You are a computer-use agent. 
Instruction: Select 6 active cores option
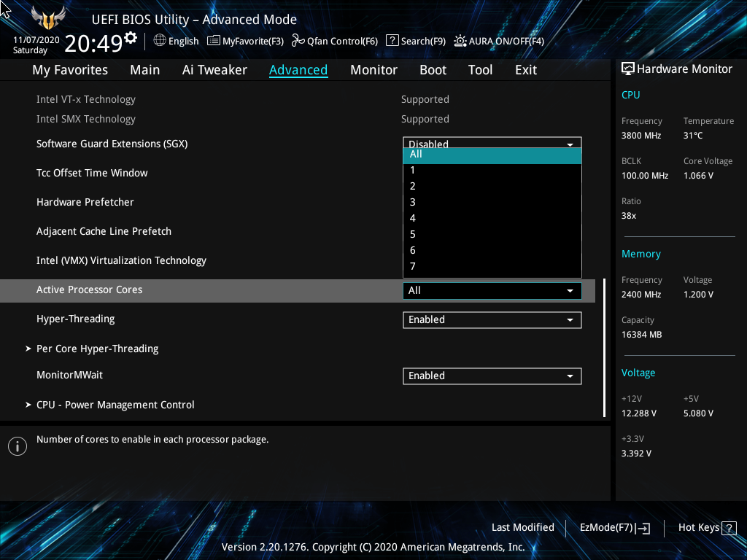click(492, 251)
